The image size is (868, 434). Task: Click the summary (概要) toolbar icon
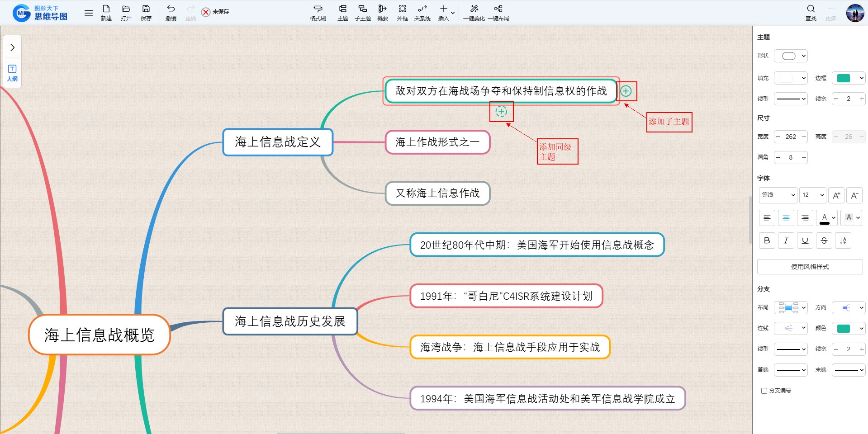point(382,12)
